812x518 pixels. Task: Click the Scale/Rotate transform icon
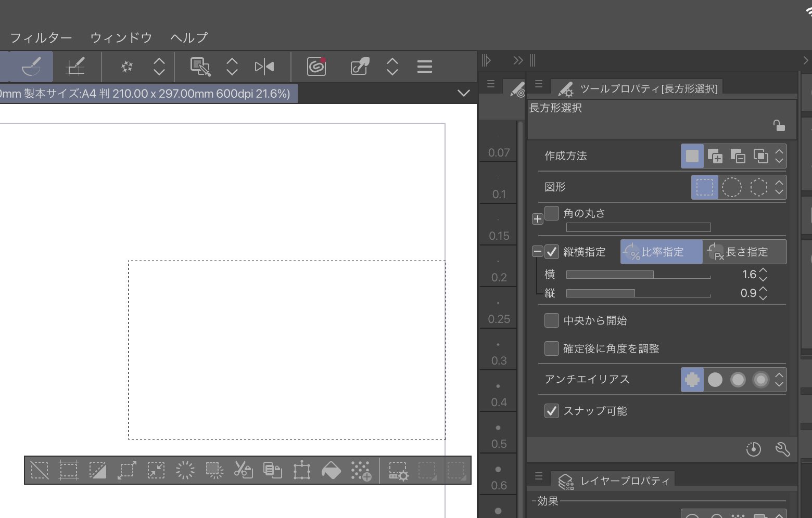pyautogui.click(x=301, y=470)
